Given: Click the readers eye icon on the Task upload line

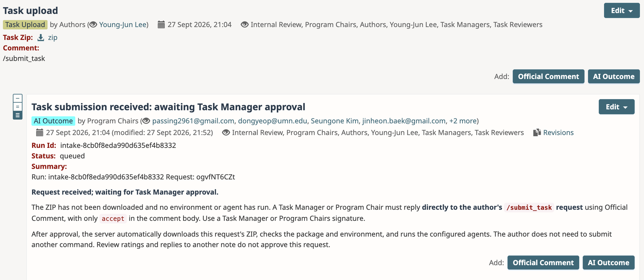Looking at the screenshot, I should pos(245,25).
